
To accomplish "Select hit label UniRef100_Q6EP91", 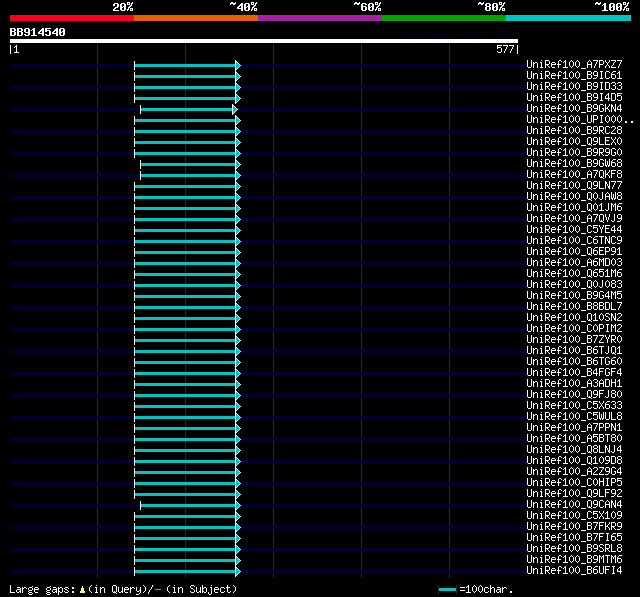I will pos(574,252).
